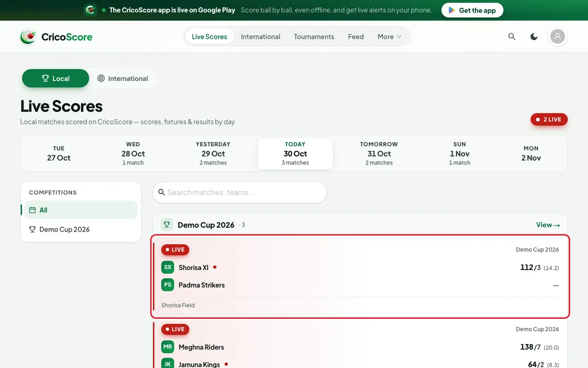The height and width of the screenshot is (368, 588).
Task: Open the user profile avatar
Action: pos(558,36)
